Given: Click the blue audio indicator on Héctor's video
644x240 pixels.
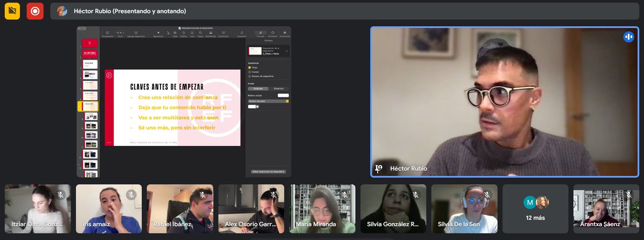Looking at the screenshot, I should (x=628, y=37).
